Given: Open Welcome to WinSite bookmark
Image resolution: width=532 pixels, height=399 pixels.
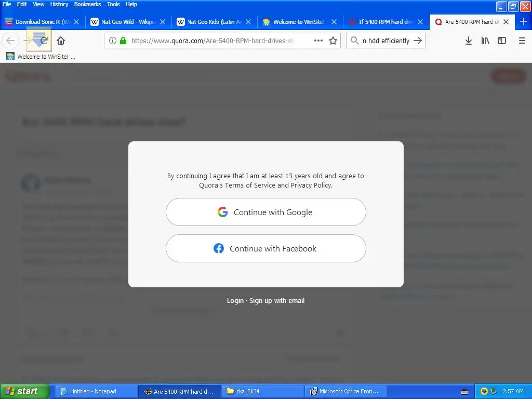Looking at the screenshot, I should (41, 57).
